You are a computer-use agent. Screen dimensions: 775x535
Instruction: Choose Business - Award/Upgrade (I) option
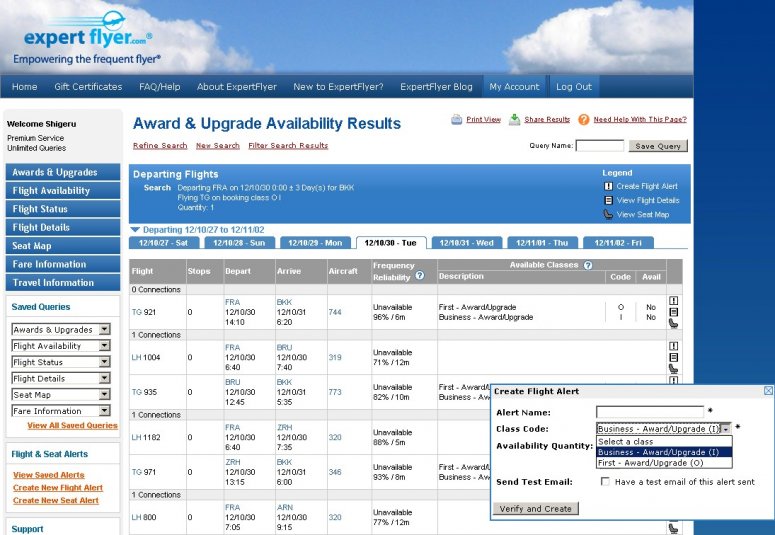(x=664, y=452)
